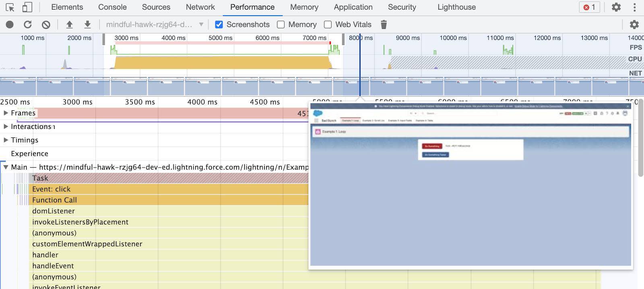The width and height of the screenshot is (644, 289).
Task: Select the Event: click flame entry
Action: click(169, 189)
